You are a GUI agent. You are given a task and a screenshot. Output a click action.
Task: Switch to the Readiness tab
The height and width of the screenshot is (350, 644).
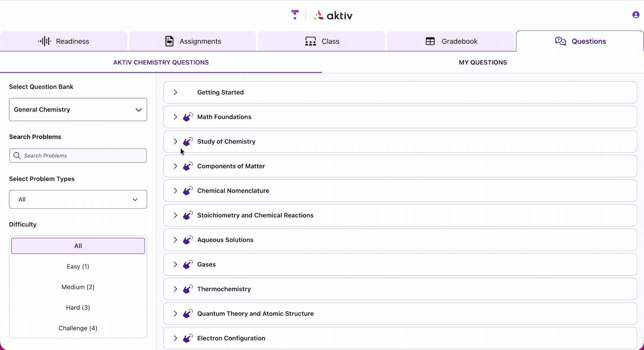coord(64,41)
